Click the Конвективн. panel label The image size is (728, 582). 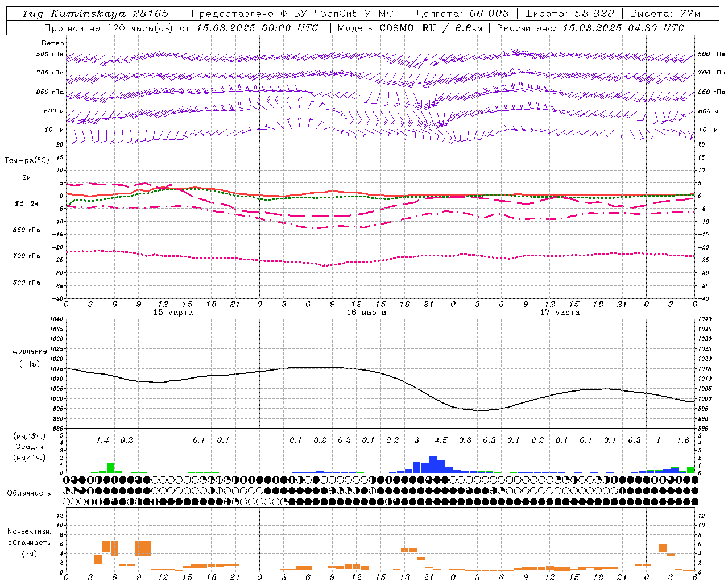pos(30,531)
